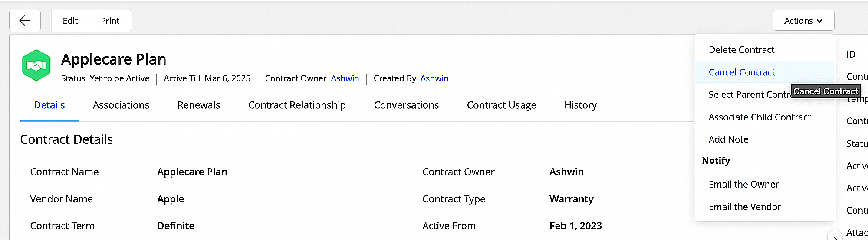The image size is (868, 240).
Task: Open Contract Owner Ashwin link
Action: (x=345, y=78)
